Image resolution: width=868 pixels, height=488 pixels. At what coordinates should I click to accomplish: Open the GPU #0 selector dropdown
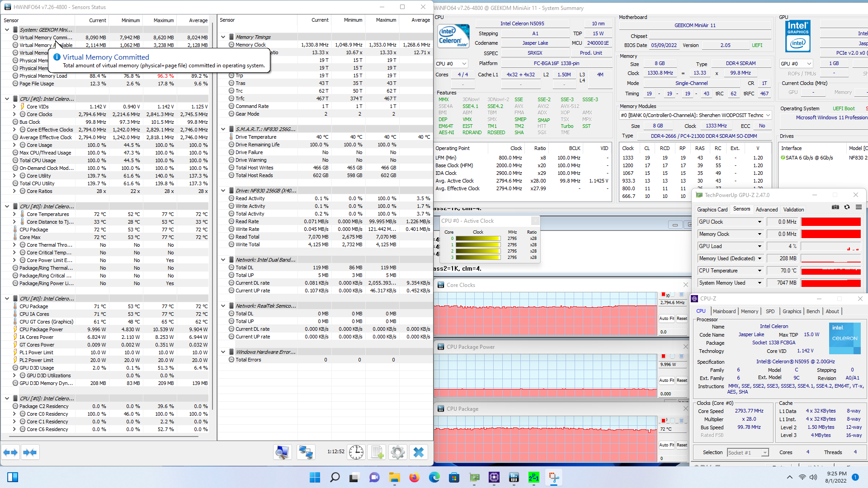coord(796,64)
